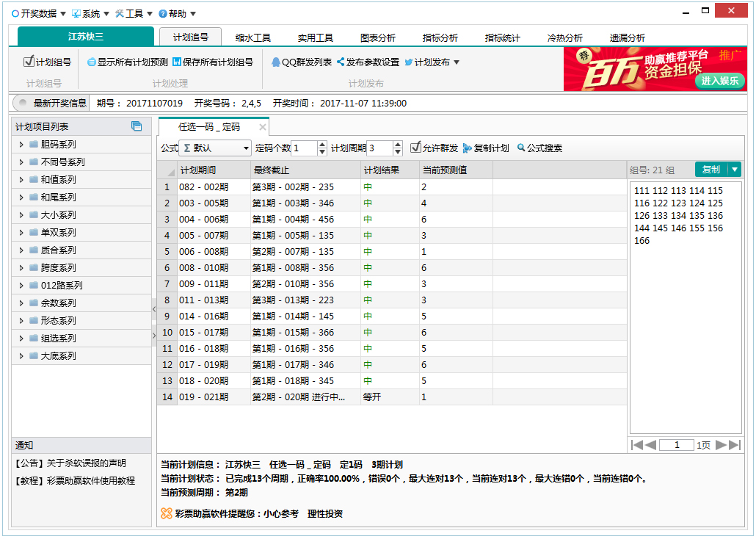Screen dimensions: 756x539
Task: Go to the first page arrow
Action: pos(637,445)
